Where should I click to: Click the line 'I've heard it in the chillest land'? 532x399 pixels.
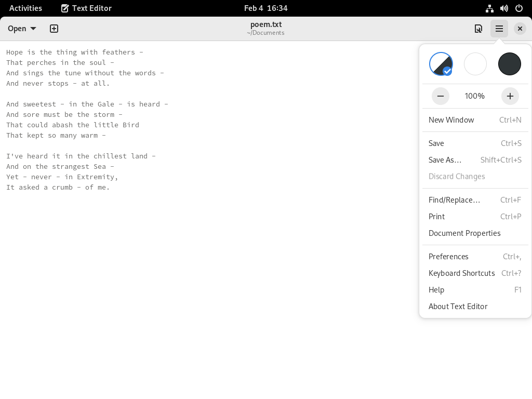pos(81,156)
